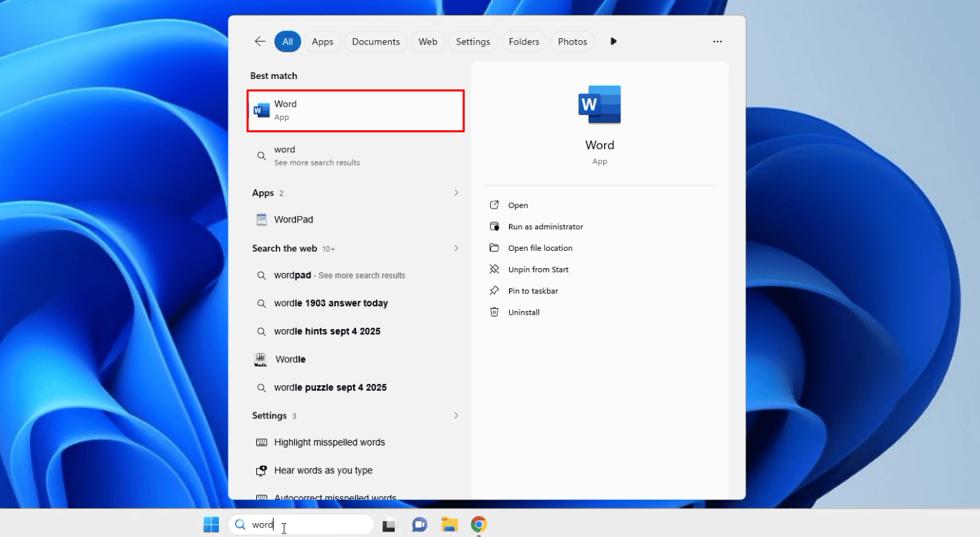Click the WordPad app icon

[262, 220]
